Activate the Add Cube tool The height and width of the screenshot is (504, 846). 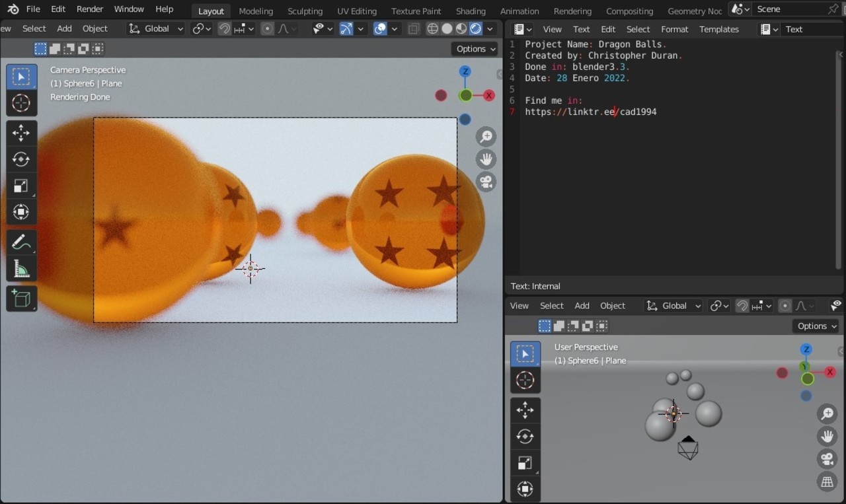click(x=21, y=299)
